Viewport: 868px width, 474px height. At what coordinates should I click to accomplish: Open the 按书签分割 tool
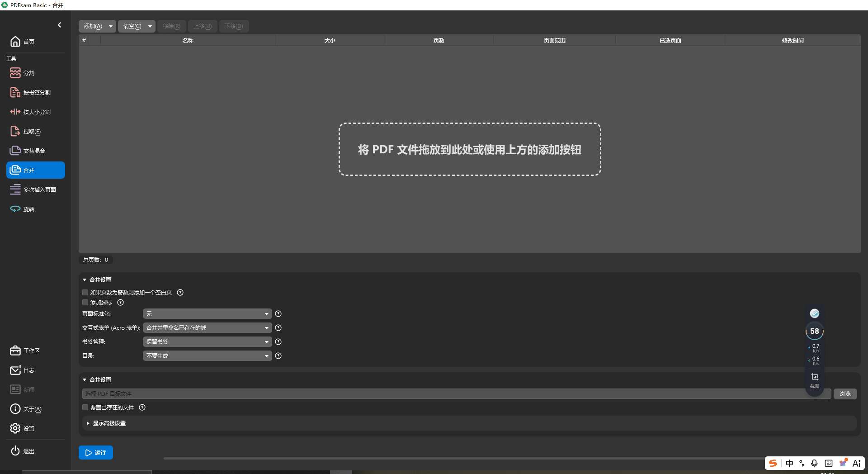(x=36, y=92)
